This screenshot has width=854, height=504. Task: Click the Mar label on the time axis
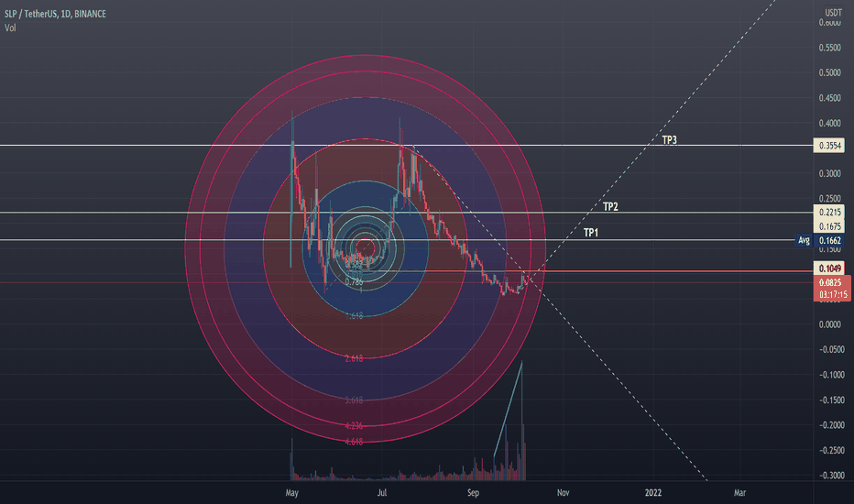coord(739,493)
